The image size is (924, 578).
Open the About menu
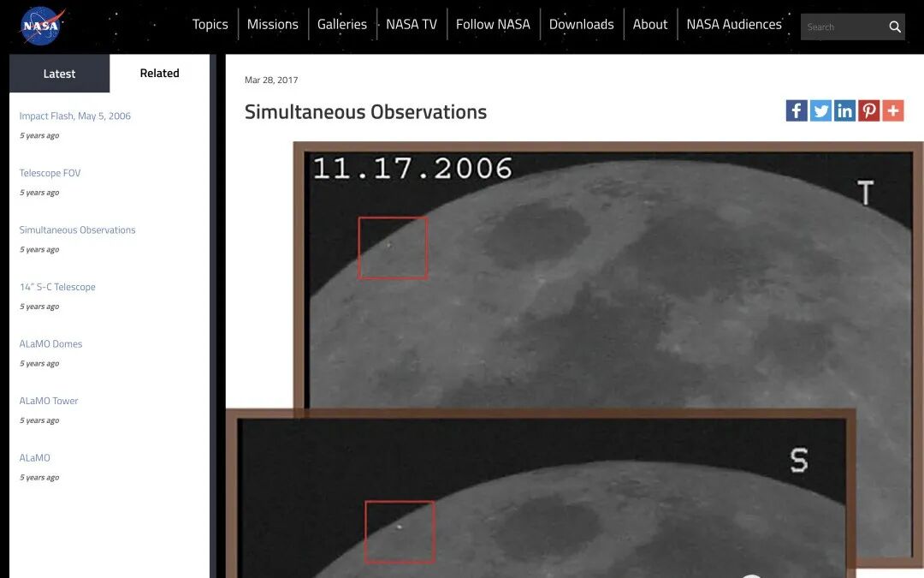[x=650, y=24]
